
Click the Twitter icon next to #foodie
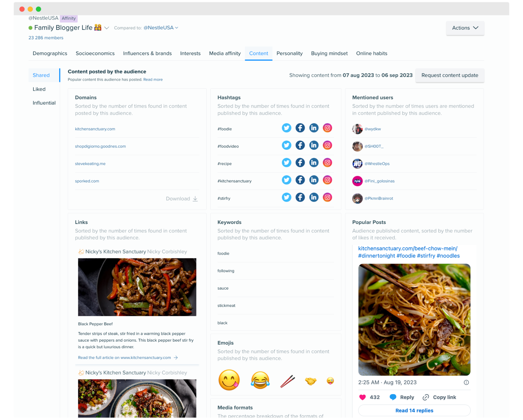coord(286,129)
